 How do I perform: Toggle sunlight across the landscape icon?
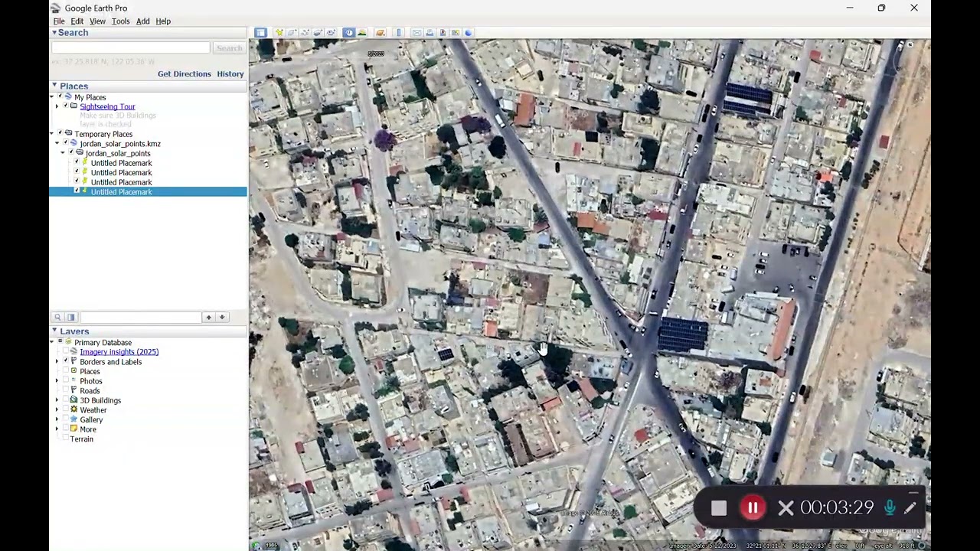(362, 33)
